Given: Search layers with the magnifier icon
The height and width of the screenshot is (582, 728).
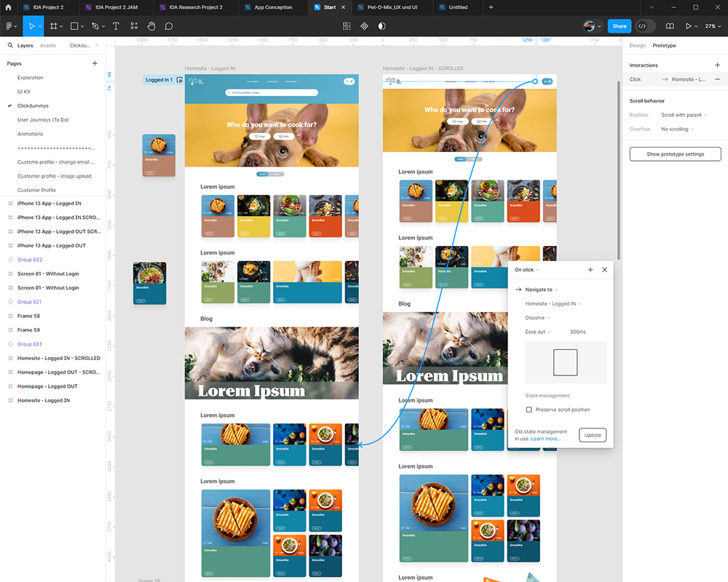Looking at the screenshot, I should click(x=10, y=46).
